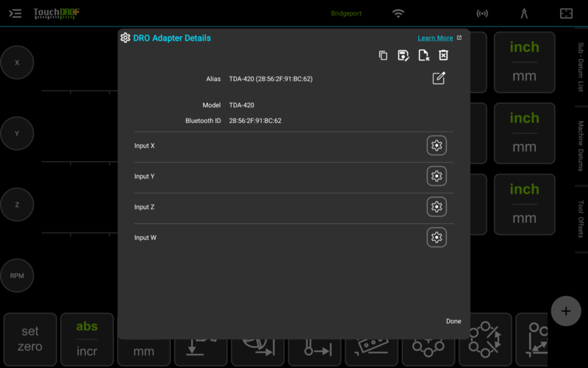Open settings gear for Input Z
The image size is (588, 368).
[437, 207]
